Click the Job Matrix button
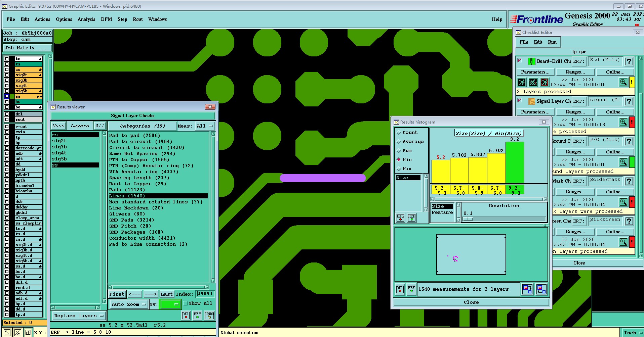Screen dimensions: 644x337 27,48
